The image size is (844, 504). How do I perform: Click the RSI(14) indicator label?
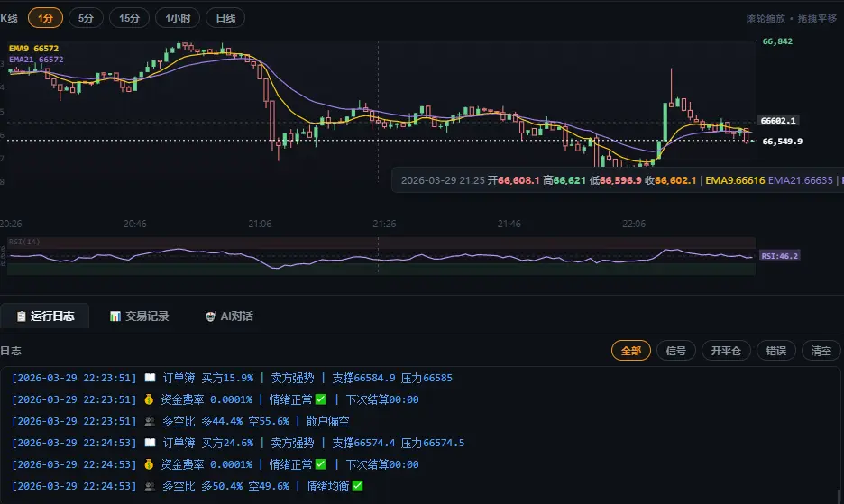pos(24,242)
